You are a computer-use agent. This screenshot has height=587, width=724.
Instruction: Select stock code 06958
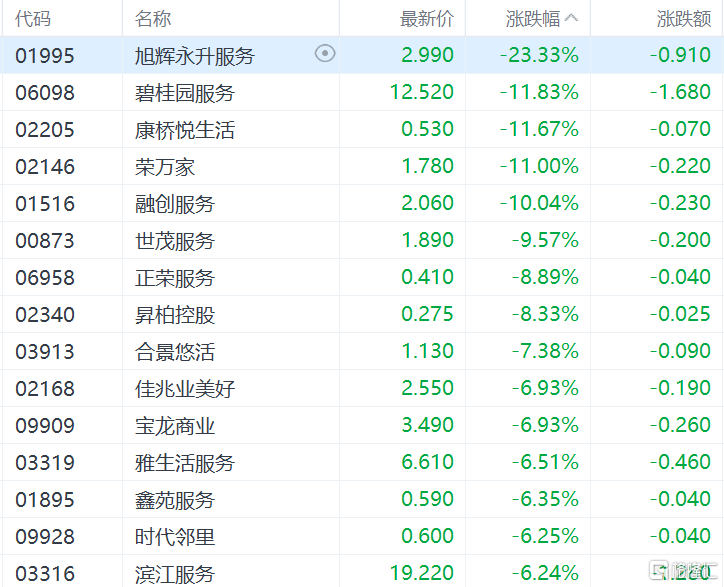click(x=45, y=278)
